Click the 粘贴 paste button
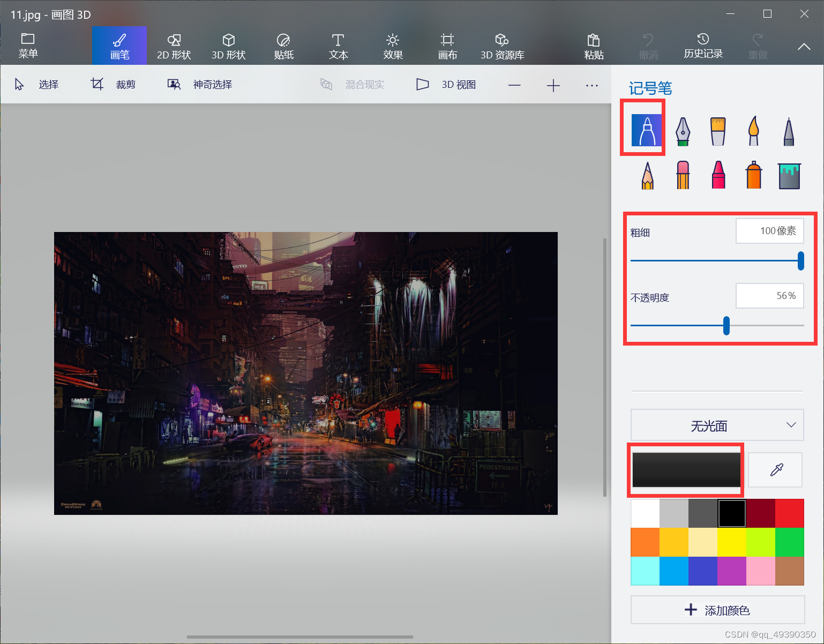824x644 pixels. 594,47
